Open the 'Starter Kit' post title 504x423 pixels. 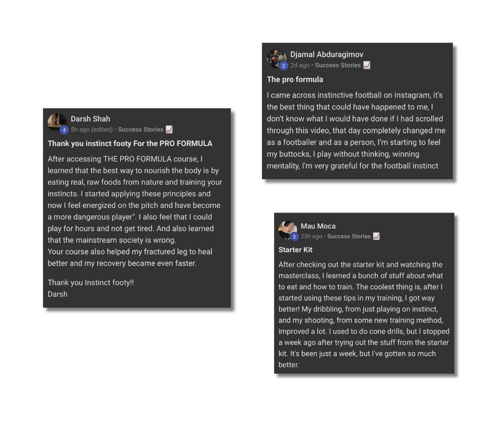point(295,250)
